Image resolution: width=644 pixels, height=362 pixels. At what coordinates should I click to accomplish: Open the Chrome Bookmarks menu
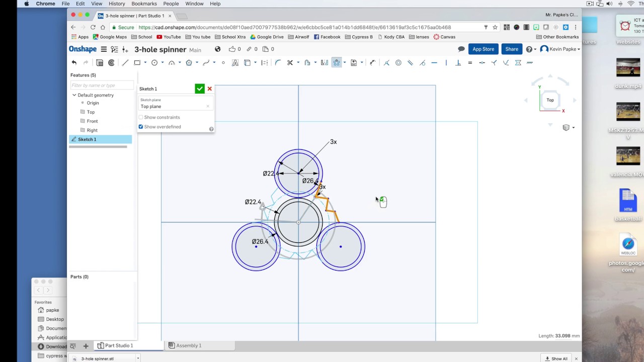(144, 4)
